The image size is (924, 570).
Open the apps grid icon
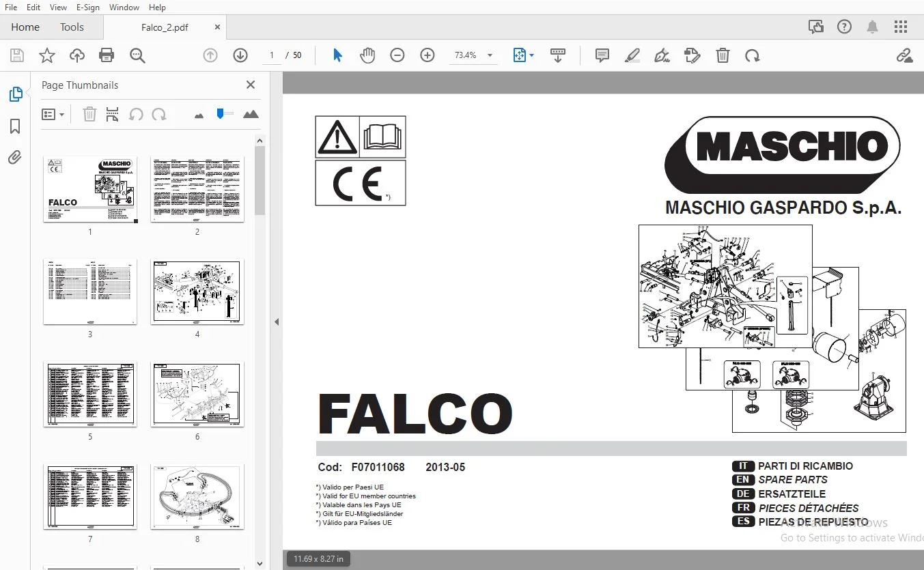(901, 27)
